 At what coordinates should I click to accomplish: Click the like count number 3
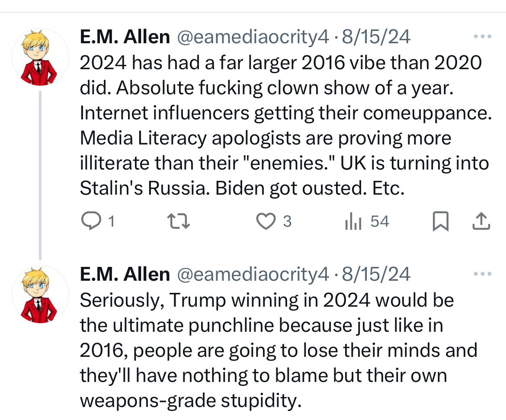tap(287, 222)
